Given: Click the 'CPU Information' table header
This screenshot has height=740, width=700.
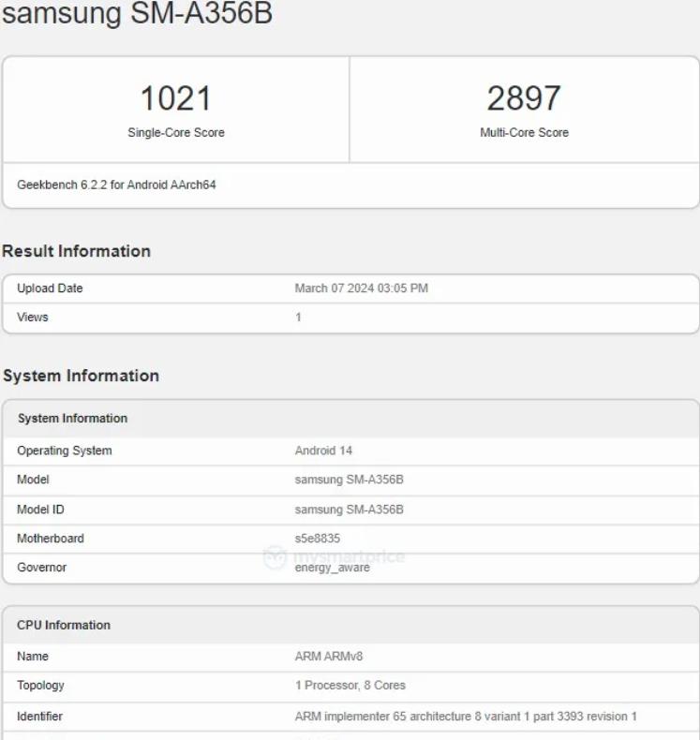Looking at the screenshot, I should point(64,626).
